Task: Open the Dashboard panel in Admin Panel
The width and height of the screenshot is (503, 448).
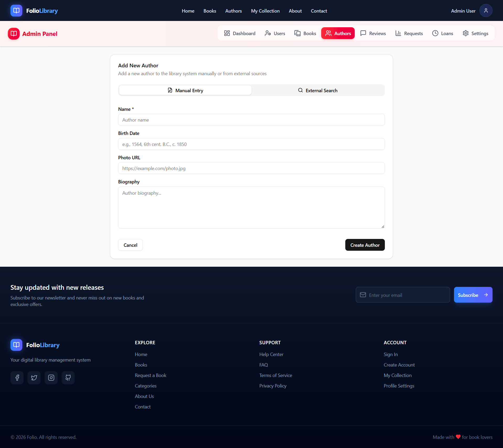Action: coord(239,33)
